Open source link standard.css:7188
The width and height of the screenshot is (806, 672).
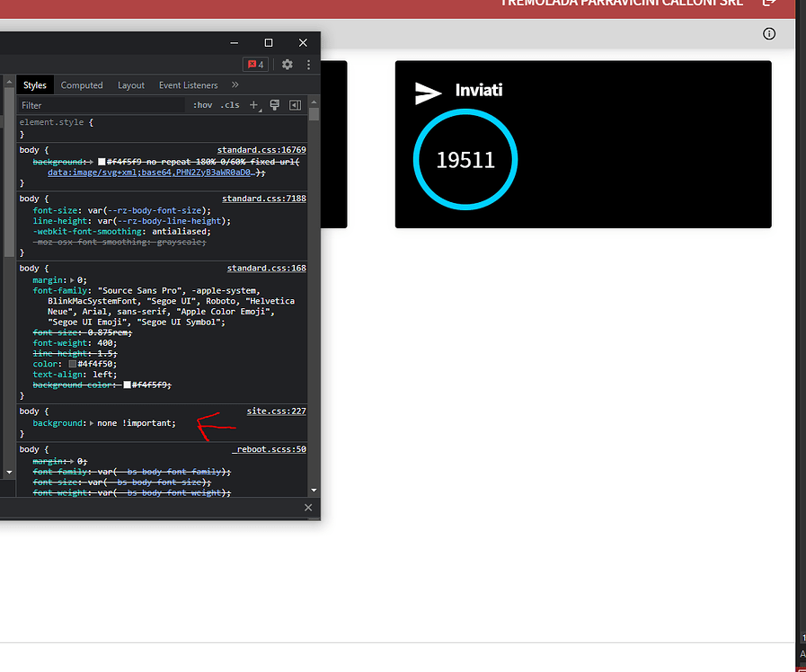[263, 198]
